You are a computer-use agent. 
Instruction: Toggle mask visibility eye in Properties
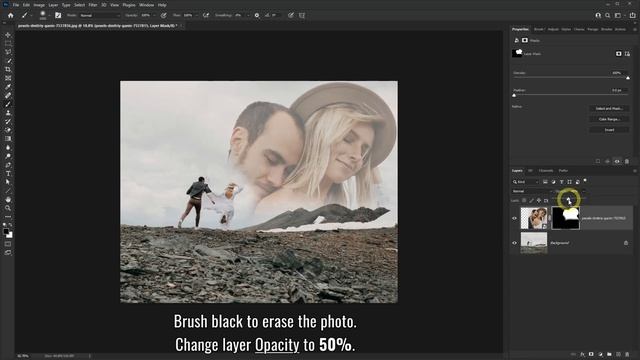click(617, 162)
